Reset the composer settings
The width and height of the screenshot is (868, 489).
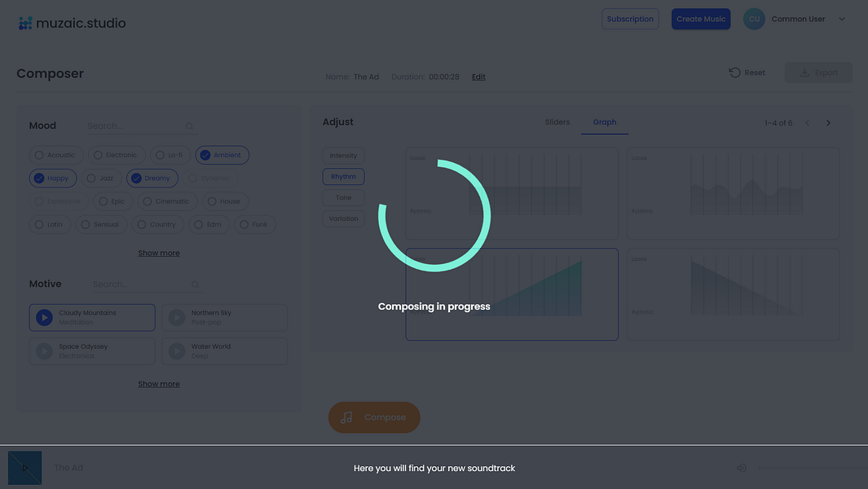click(x=747, y=73)
